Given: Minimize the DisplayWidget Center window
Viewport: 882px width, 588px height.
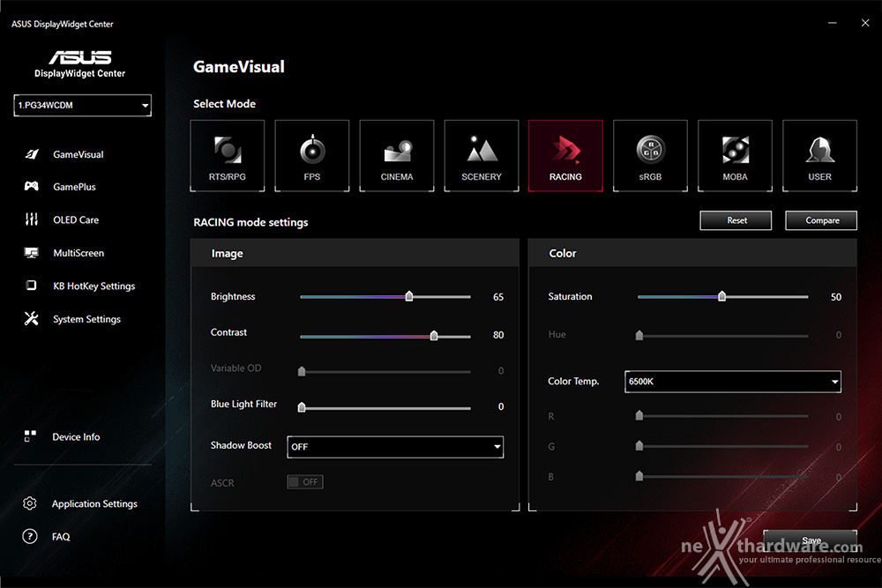Looking at the screenshot, I should 832,23.
